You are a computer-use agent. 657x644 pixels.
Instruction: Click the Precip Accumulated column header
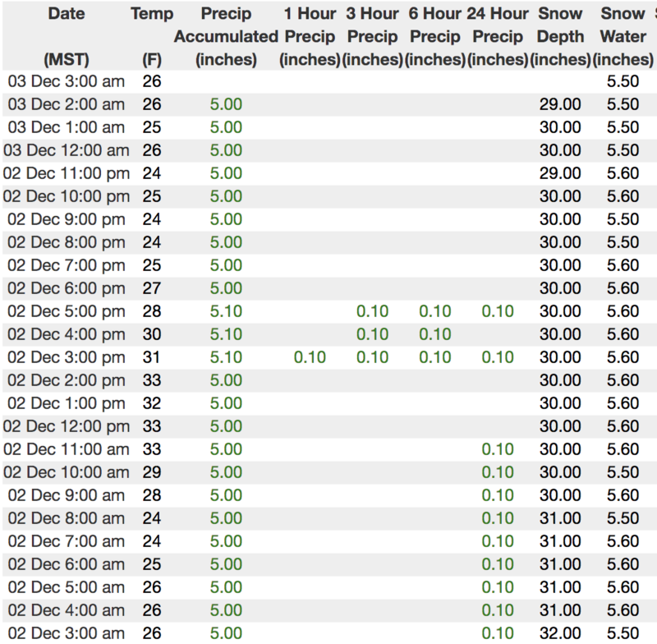[x=226, y=37]
